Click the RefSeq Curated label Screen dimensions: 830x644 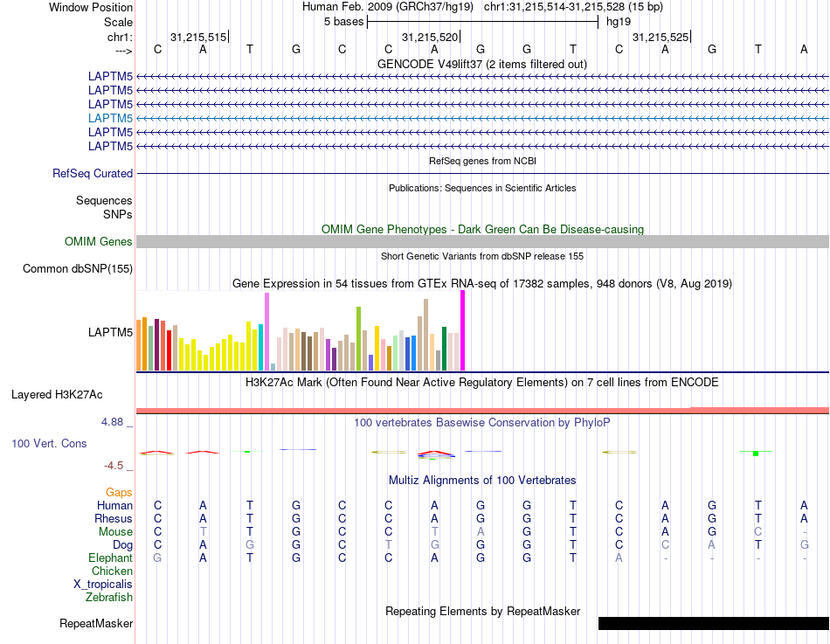click(x=92, y=173)
